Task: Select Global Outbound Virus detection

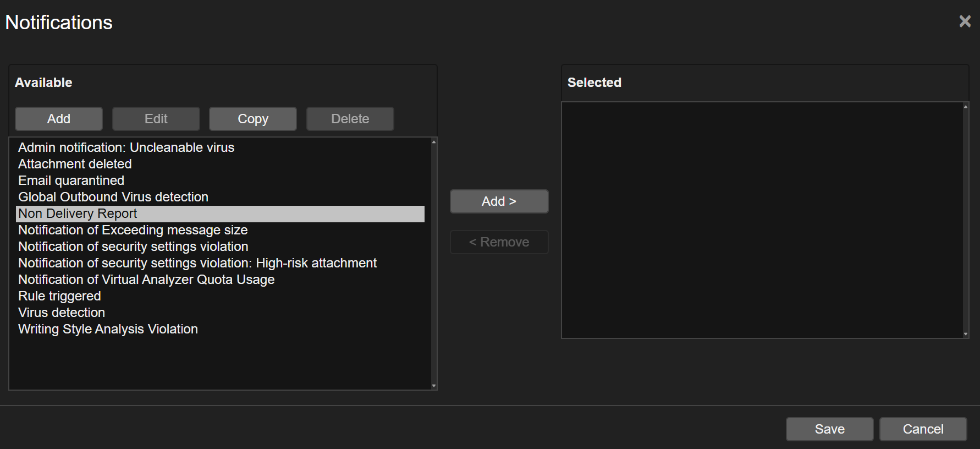Action: 113,197
